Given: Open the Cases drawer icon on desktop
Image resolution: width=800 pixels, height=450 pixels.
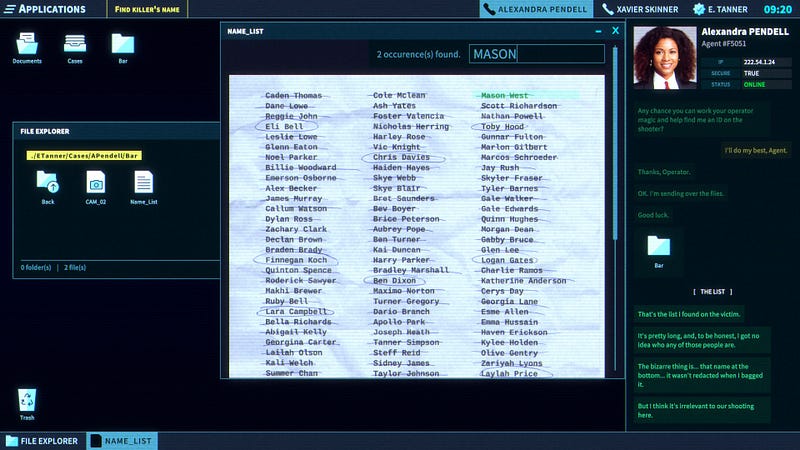Looking at the screenshot, I should (x=75, y=48).
